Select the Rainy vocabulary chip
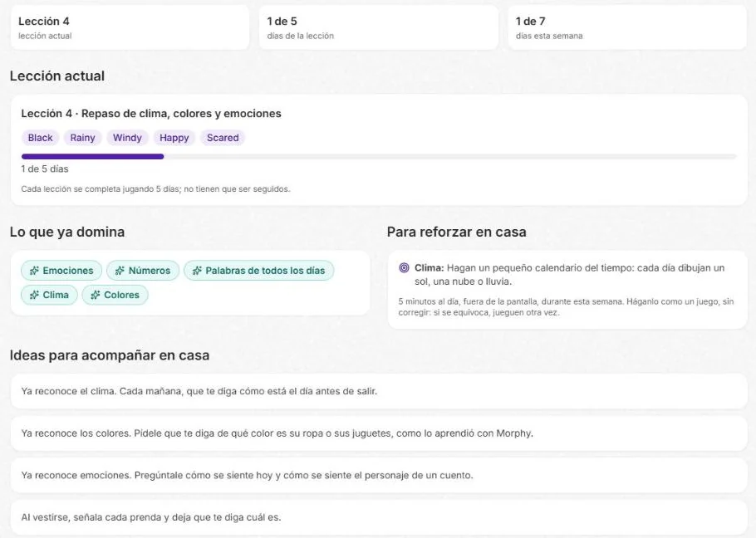Image resolution: width=756 pixels, height=538 pixels. click(x=82, y=138)
